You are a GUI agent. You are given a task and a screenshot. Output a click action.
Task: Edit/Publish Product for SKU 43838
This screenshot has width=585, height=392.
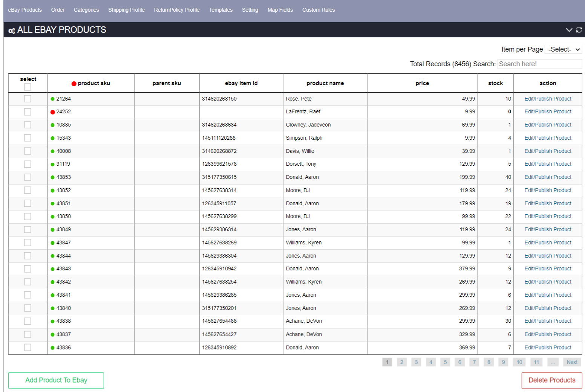548,321
